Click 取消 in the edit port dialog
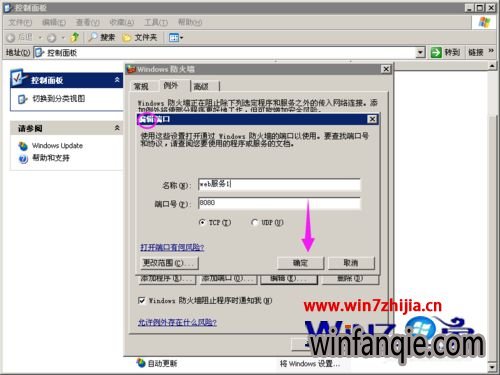Viewport: 500px width, 375px height. pos(351,263)
